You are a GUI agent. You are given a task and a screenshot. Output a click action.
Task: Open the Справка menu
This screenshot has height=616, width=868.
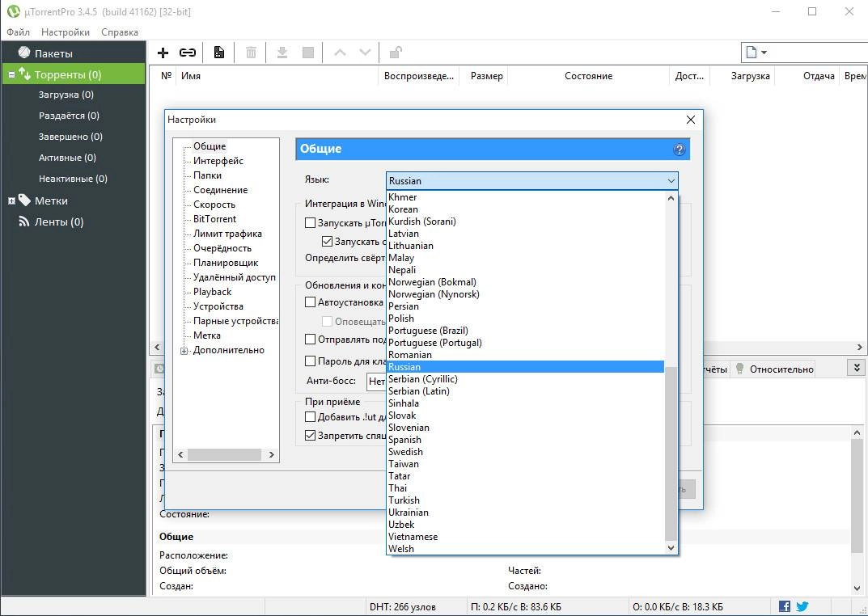pyautogui.click(x=118, y=32)
